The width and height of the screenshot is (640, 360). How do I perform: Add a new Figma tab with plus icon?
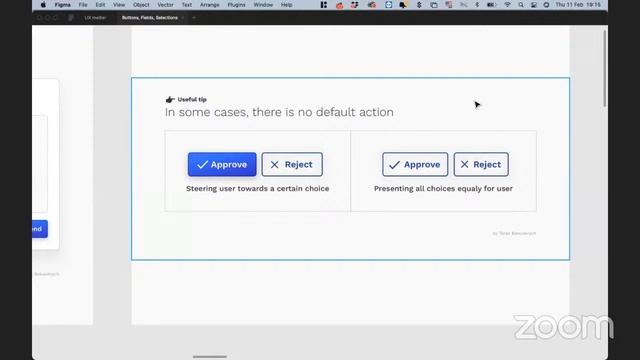pos(194,18)
